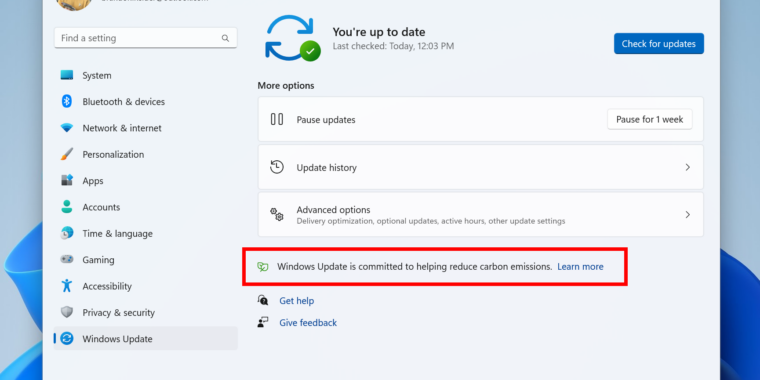Click the Pause updates label

point(326,119)
